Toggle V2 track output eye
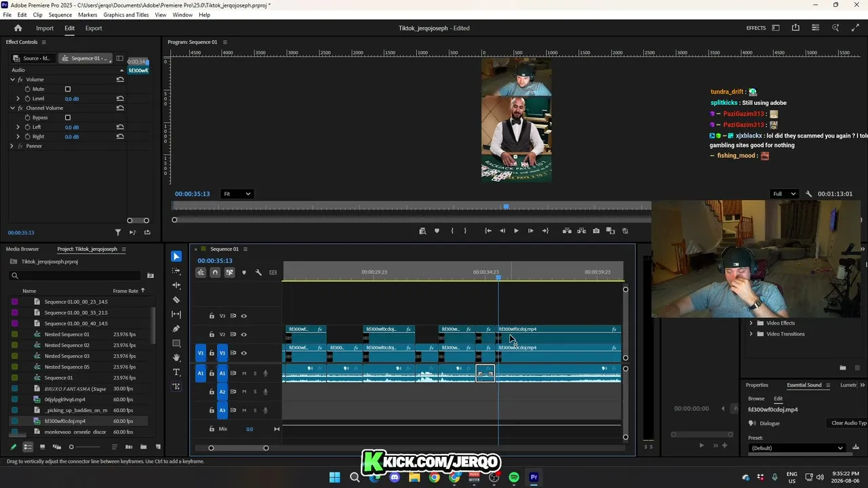 coord(244,334)
